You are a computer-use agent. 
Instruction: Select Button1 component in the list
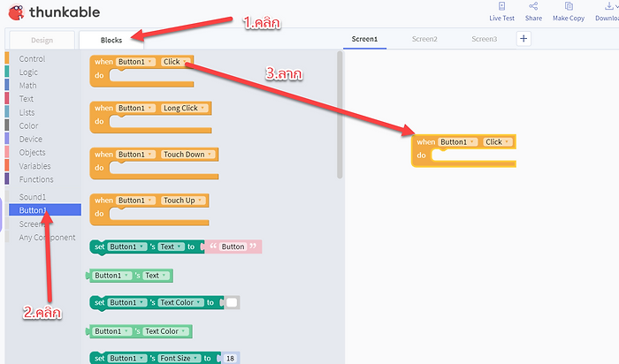(45, 209)
